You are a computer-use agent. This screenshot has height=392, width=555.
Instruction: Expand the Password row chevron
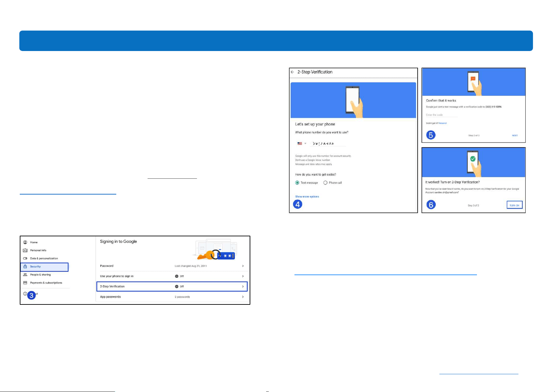tap(243, 266)
